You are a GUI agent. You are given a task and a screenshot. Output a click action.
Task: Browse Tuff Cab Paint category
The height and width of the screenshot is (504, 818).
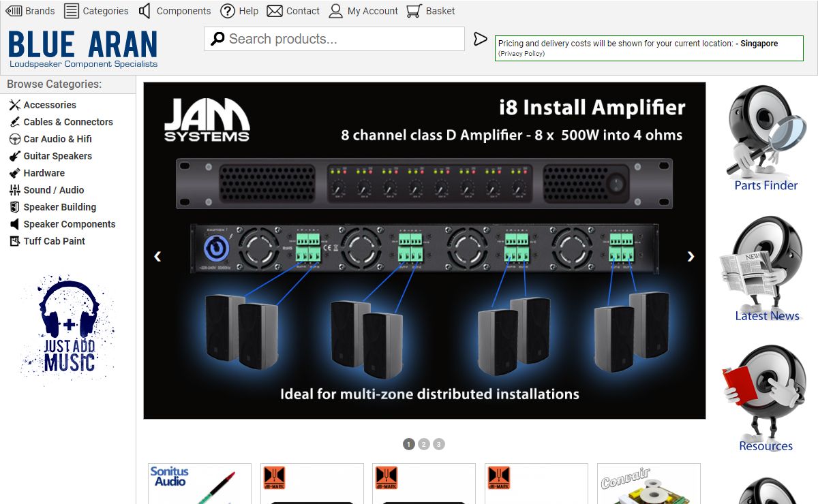[47, 241]
